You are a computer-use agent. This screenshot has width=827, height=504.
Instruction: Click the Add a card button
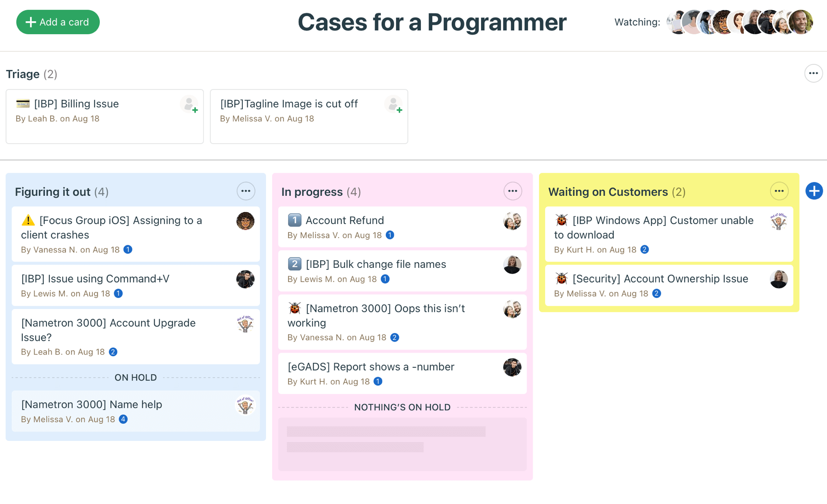click(x=58, y=22)
